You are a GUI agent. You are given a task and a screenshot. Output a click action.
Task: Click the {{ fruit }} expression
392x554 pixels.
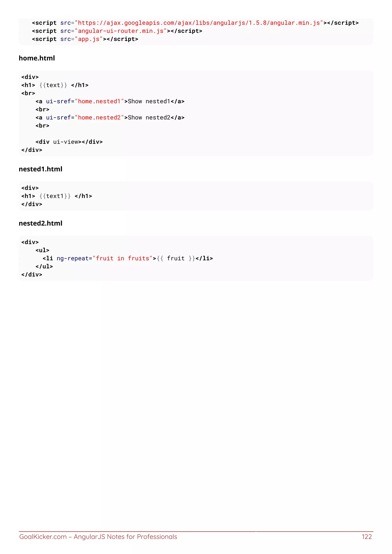coord(176,258)
